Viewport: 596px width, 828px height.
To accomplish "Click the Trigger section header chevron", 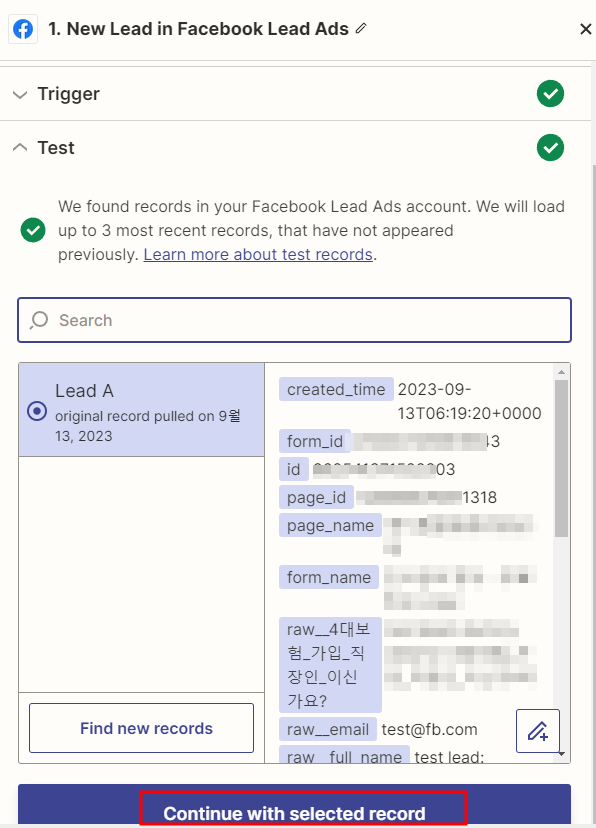I will point(20,93).
